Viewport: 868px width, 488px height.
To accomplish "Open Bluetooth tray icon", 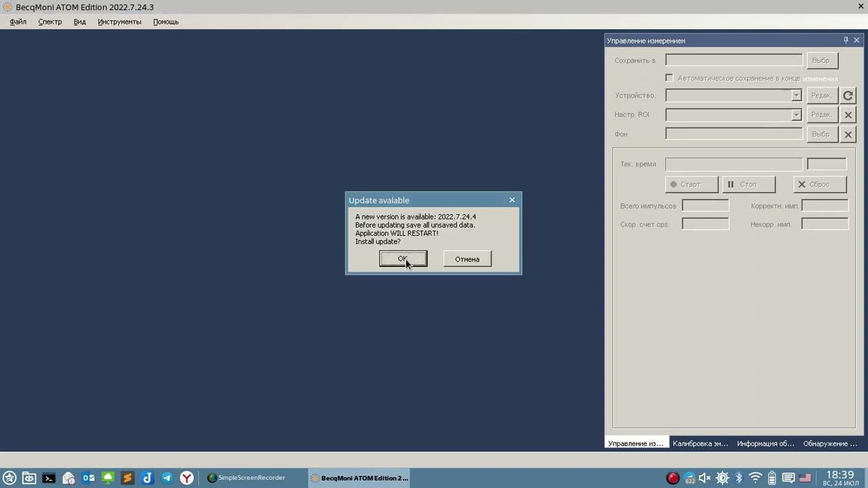I will (739, 478).
